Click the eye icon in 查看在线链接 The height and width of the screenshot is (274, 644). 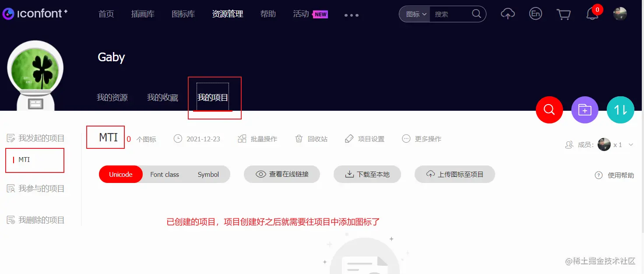click(261, 174)
